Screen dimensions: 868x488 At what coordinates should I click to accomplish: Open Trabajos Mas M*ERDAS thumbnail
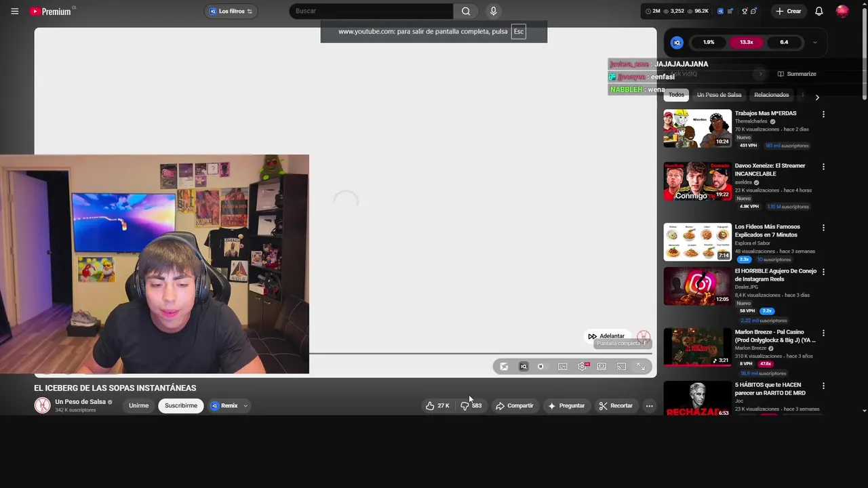(697, 128)
